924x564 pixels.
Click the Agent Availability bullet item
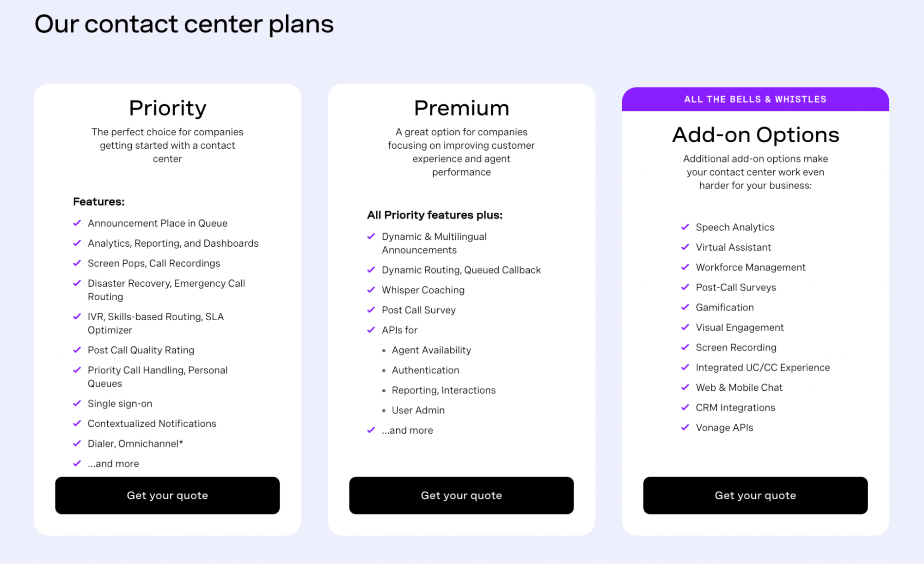[431, 350]
